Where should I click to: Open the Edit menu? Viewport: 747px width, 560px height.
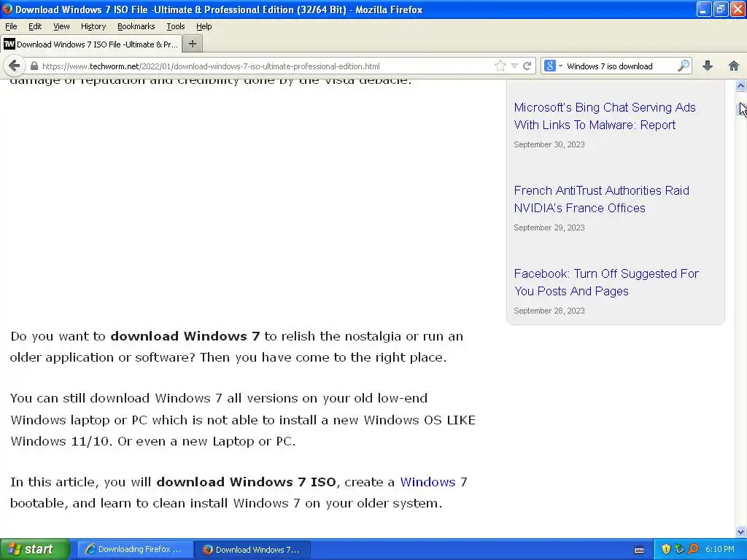[x=35, y=27]
